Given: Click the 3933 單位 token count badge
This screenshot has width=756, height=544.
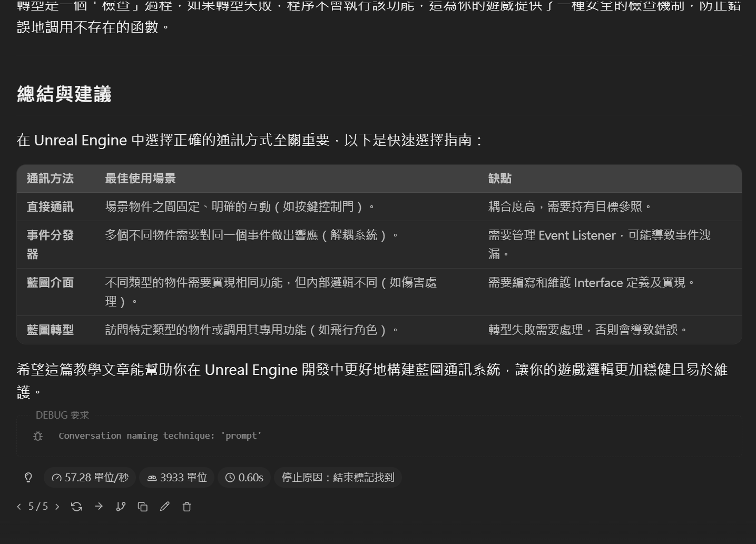Looking at the screenshot, I should click(176, 477).
